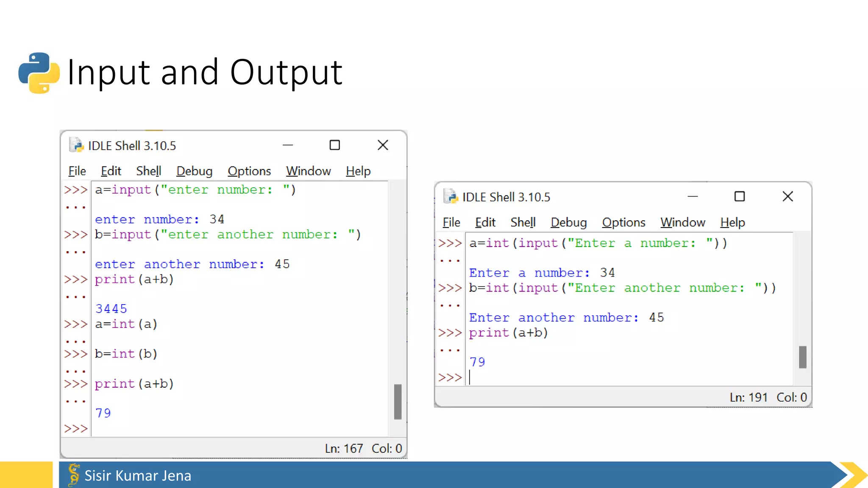Open the Window menu in left shell

tap(308, 171)
